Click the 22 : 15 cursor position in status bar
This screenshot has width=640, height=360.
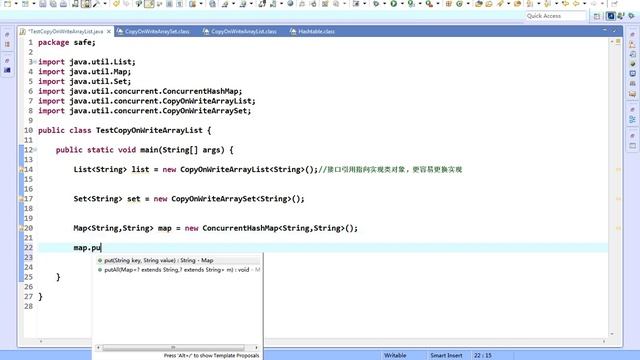[482, 356]
